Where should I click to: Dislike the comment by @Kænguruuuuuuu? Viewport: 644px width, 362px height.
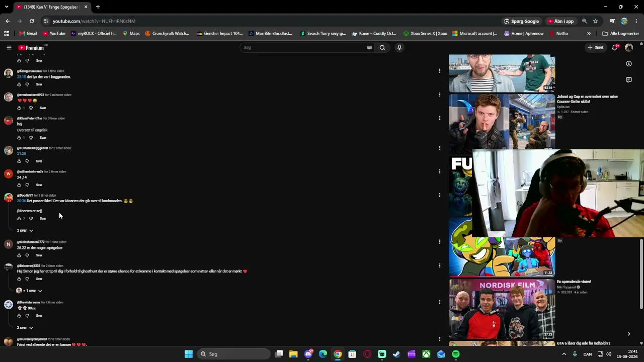point(27,84)
